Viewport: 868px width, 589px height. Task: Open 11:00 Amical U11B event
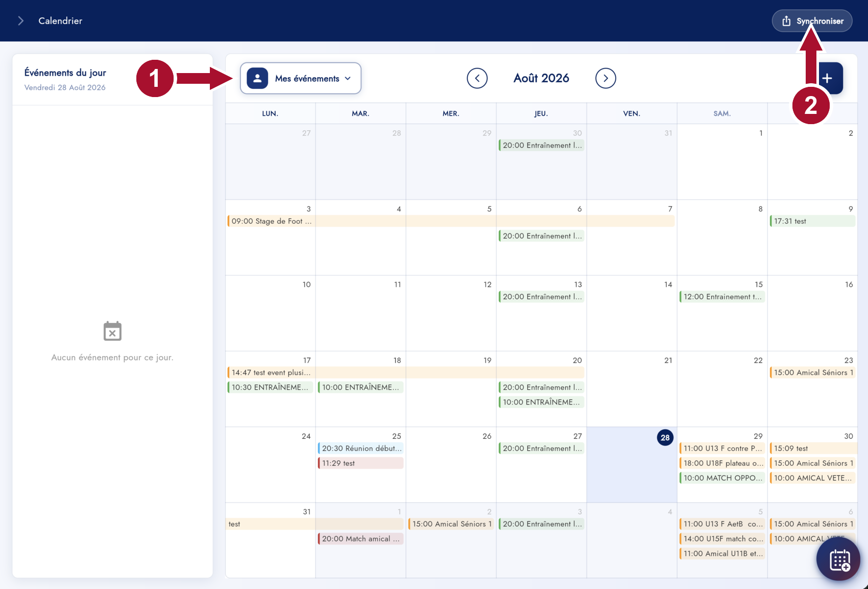point(722,553)
